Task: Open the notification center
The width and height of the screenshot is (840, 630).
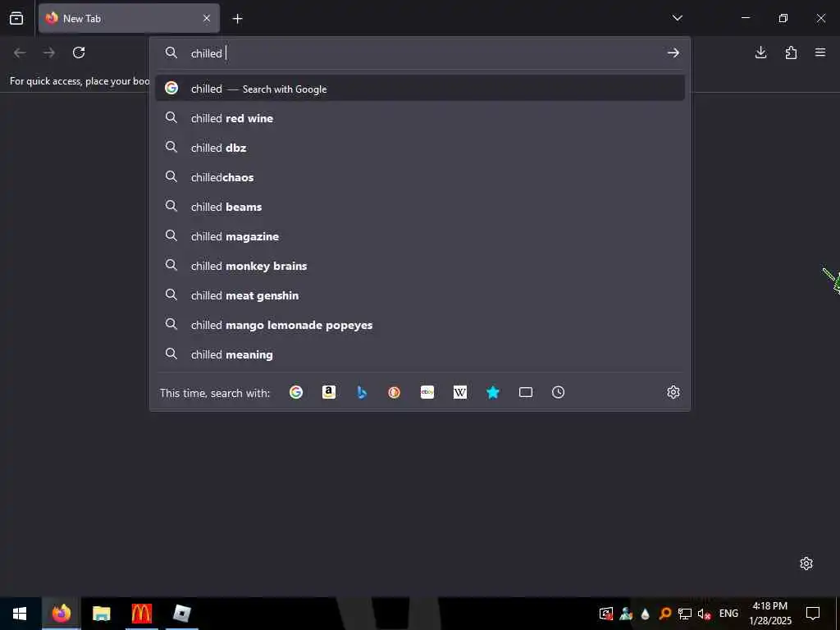Action: pos(813,614)
